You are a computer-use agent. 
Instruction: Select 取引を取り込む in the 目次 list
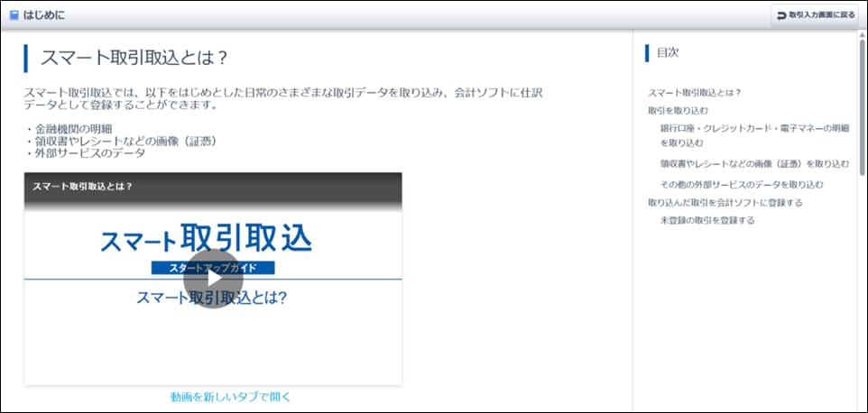[671, 110]
